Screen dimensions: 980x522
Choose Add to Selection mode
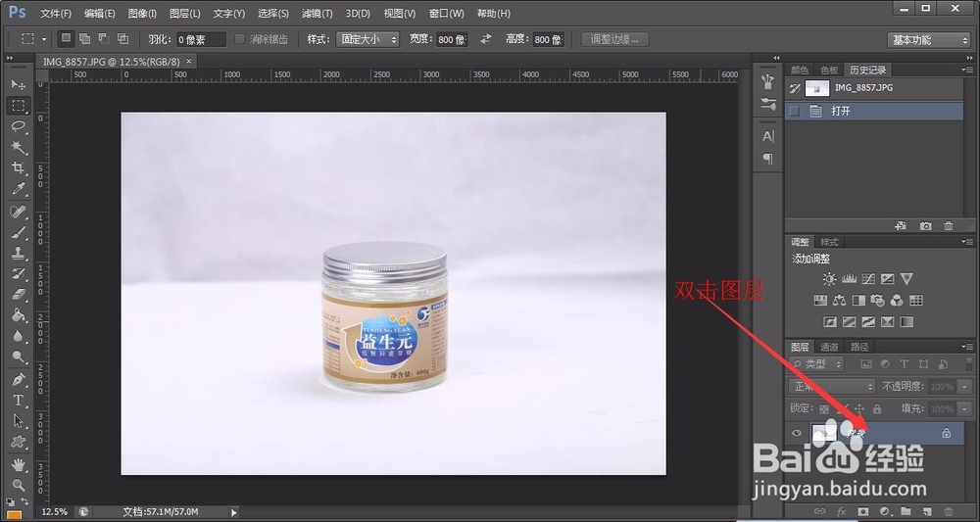[x=85, y=39]
